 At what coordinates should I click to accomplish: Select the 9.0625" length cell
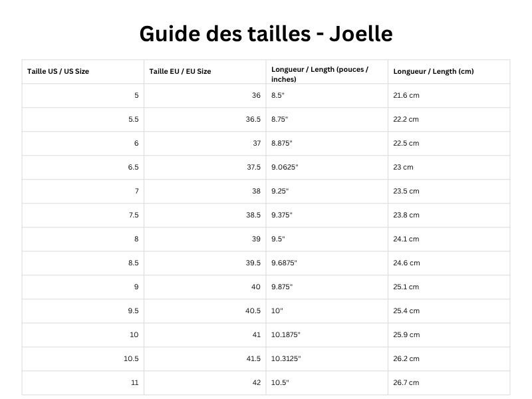point(285,167)
